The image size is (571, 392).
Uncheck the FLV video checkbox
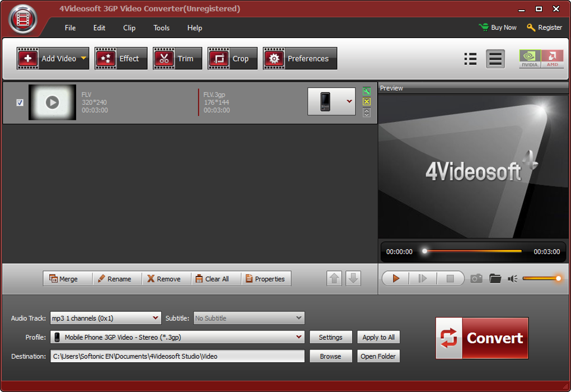[20, 102]
